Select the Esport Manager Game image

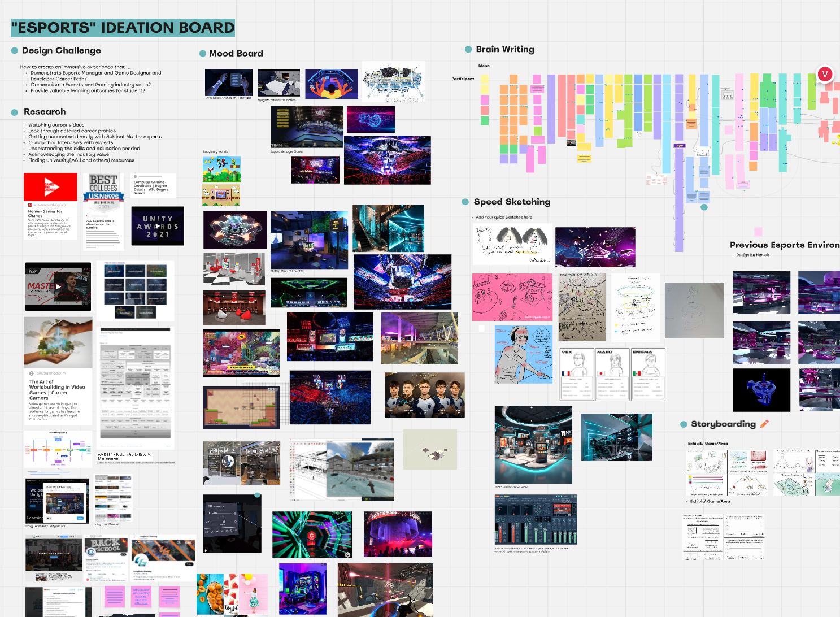click(x=307, y=127)
